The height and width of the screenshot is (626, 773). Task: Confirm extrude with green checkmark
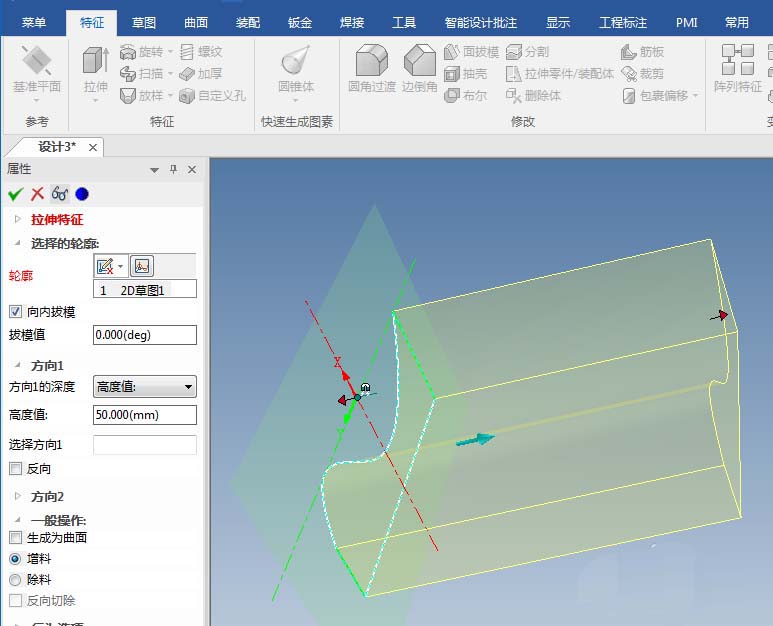point(16,194)
